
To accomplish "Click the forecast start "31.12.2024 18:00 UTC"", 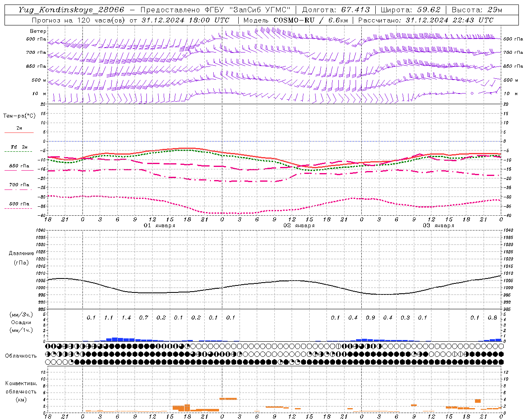I will click(x=185, y=20).
